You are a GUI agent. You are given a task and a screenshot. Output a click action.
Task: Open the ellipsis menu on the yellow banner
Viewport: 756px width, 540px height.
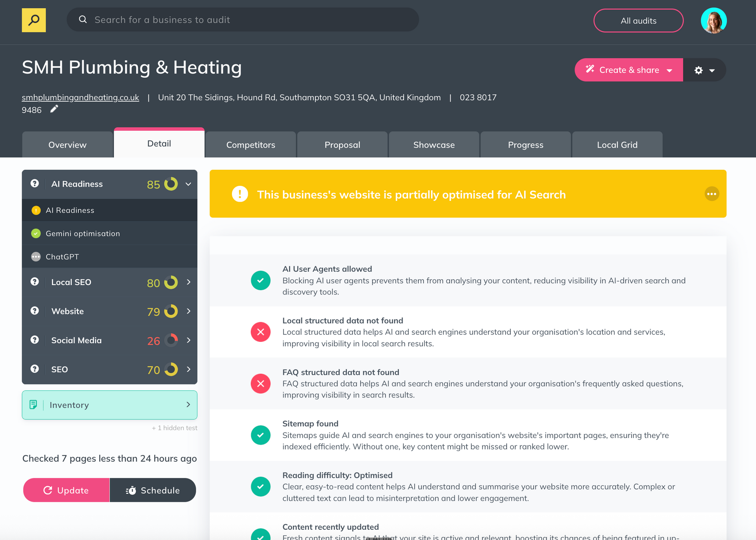[x=712, y=194]
